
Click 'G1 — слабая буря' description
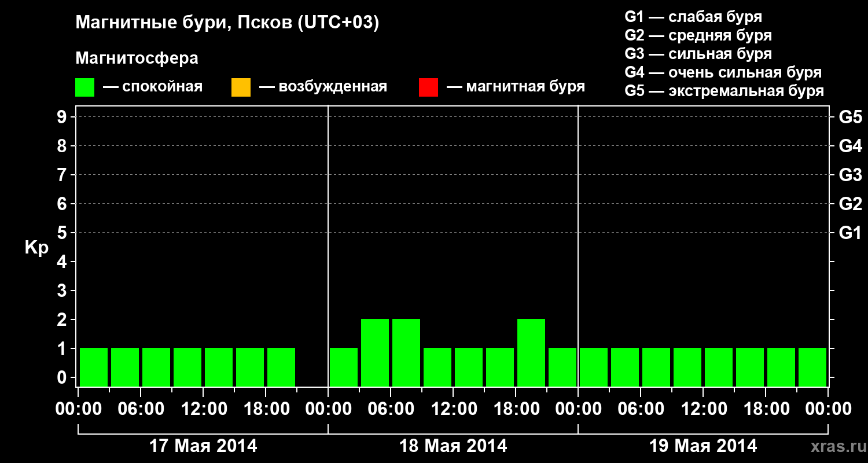693,17
